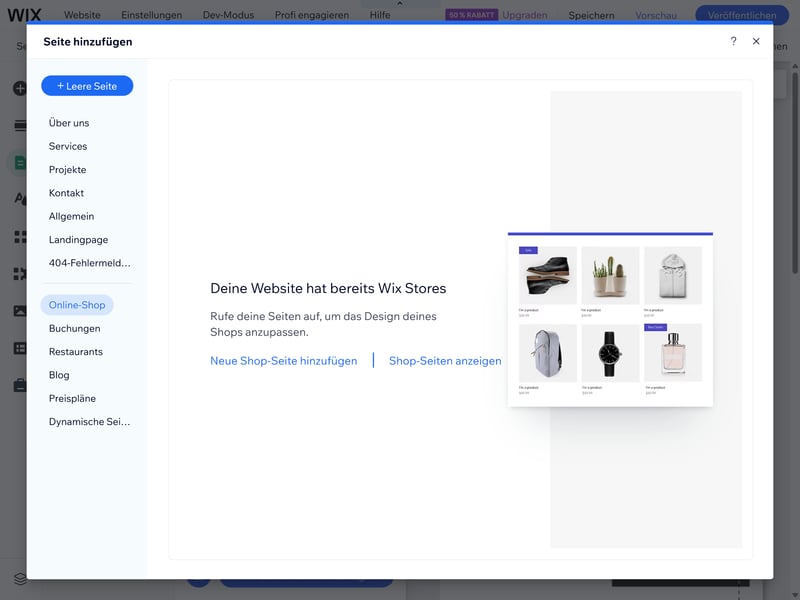Open Buchungen page category
Image resolution: width=800 pixels, height=600 pixels.
75,328
